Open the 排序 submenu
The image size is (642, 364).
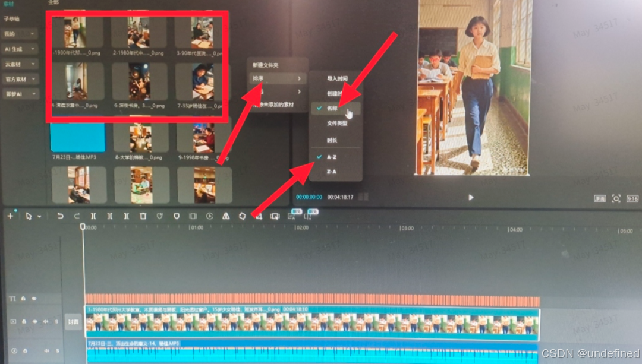coord(277,78)
